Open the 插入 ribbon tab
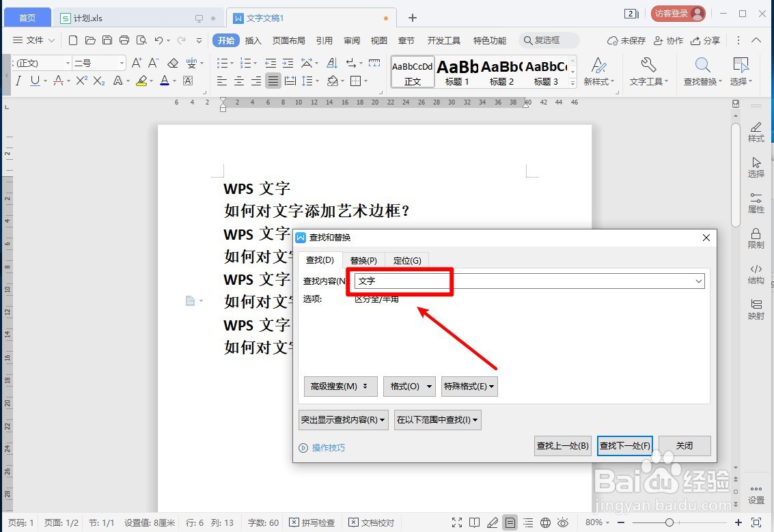 pyautogui.click(x=253, y=40)
